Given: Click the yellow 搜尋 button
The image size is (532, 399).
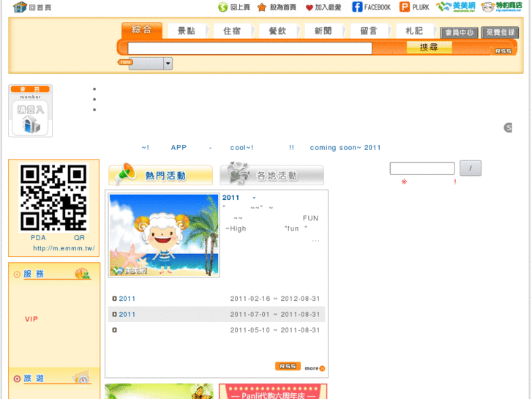Looking at the screenshot, I should (x=430, y=48).
